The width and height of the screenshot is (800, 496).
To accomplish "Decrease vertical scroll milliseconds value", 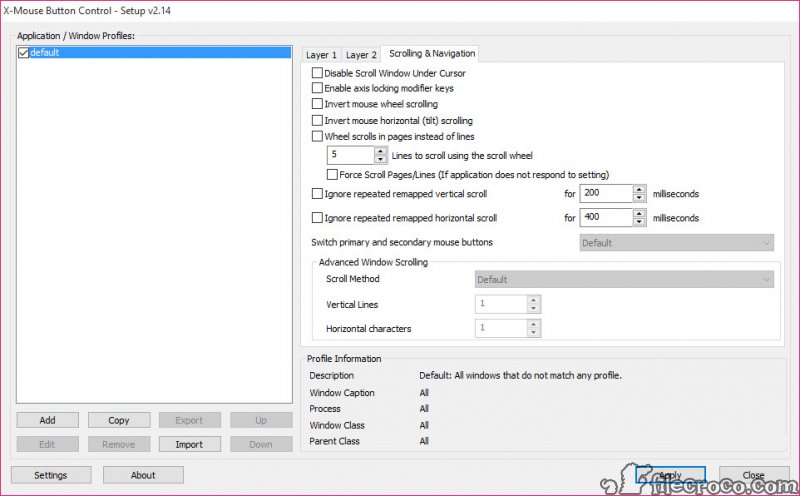I will 639,197.
